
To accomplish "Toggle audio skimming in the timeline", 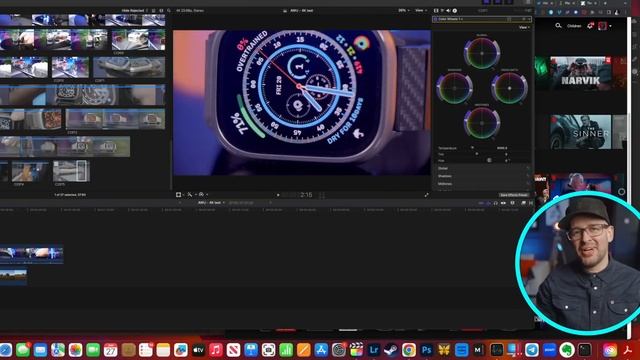I will pos(488,203).
